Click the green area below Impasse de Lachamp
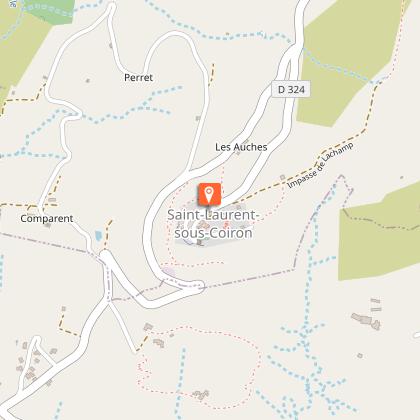The height and width of the screenshot is (420, 420). (377, 233)
